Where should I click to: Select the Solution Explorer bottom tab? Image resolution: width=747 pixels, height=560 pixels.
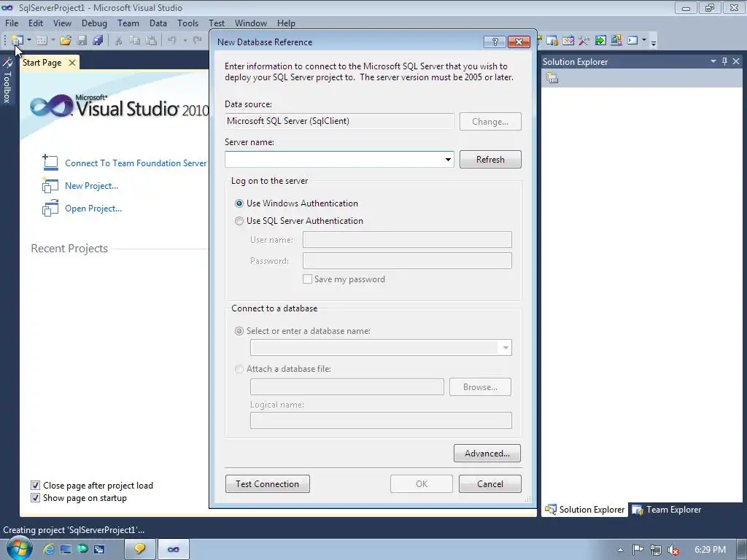coord(584,510)
